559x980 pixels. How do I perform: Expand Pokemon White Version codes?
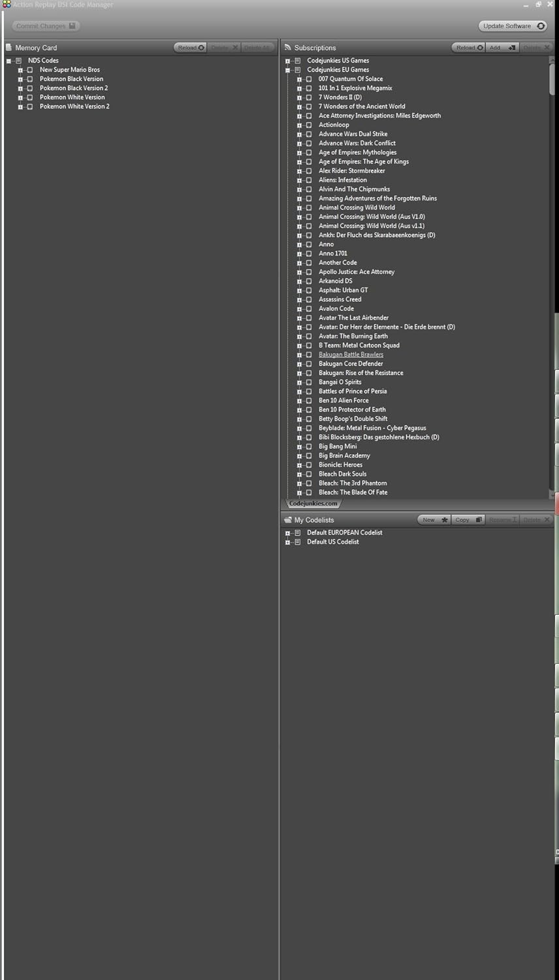[20, 97]
